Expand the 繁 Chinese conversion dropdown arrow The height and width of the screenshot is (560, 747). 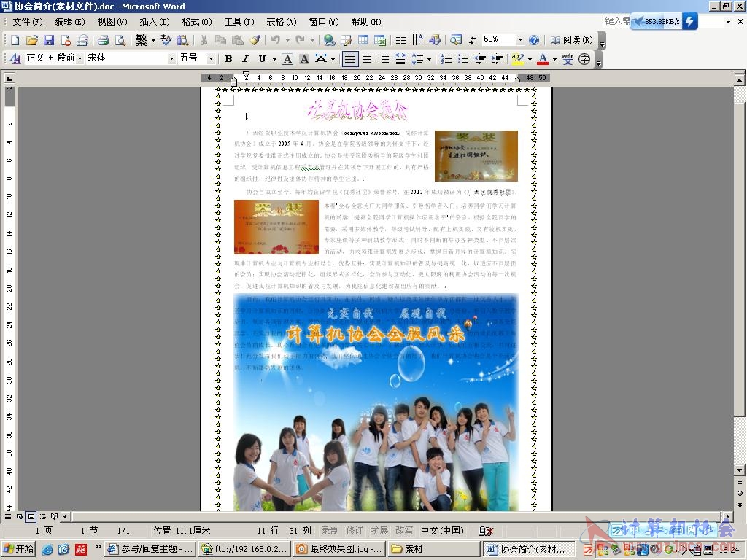pyautogui.click(x=153, y=41)
